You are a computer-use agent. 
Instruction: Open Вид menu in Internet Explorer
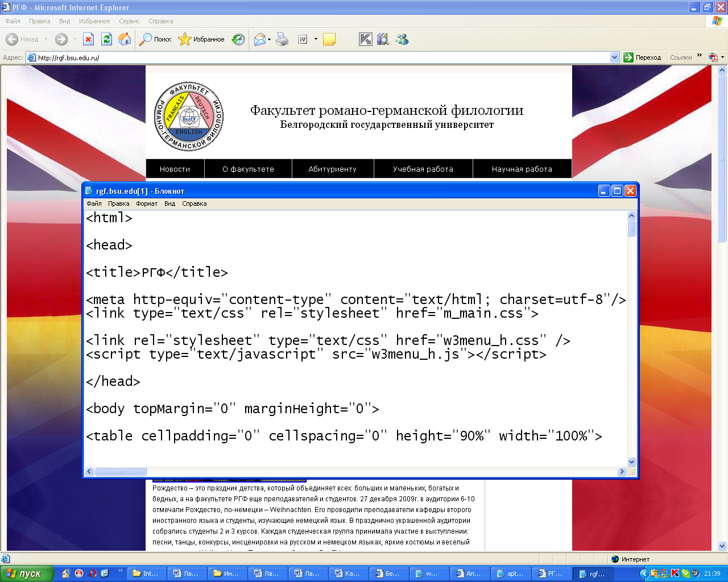click(x=64, y=21)
